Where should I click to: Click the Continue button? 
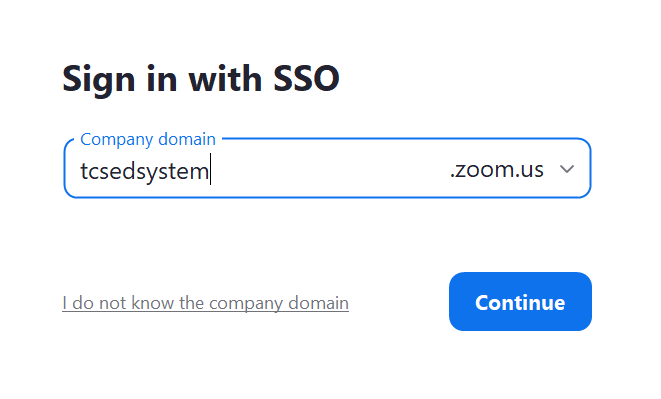pos(520,302)
